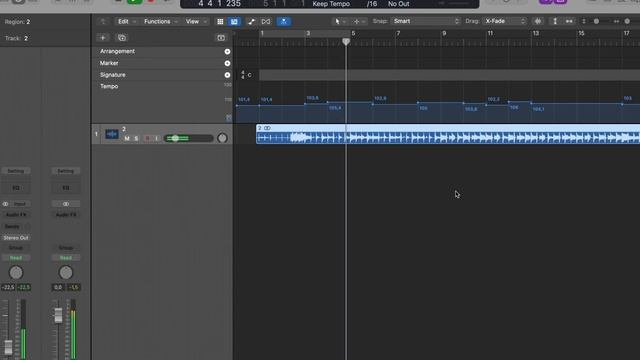Click the add track plus button
The width and height of the screenshot is (640, 360).
click(103, 38)
